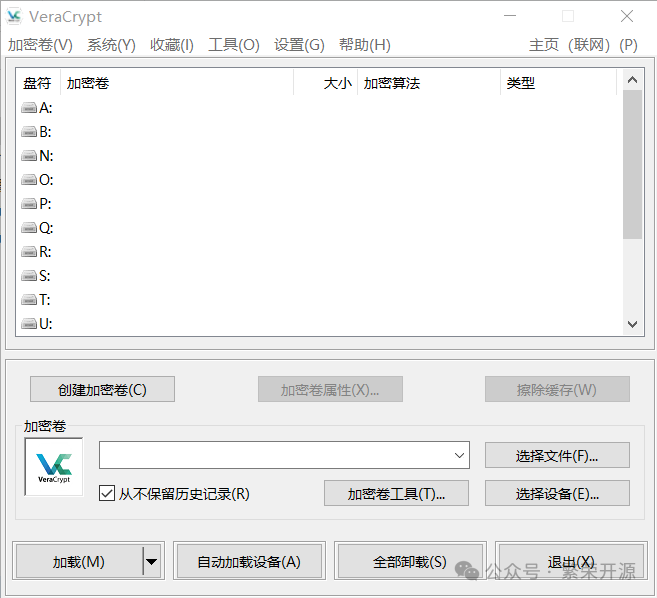Click 自动加载设备(A) button

pyautogui.click(x=249, y=562)
